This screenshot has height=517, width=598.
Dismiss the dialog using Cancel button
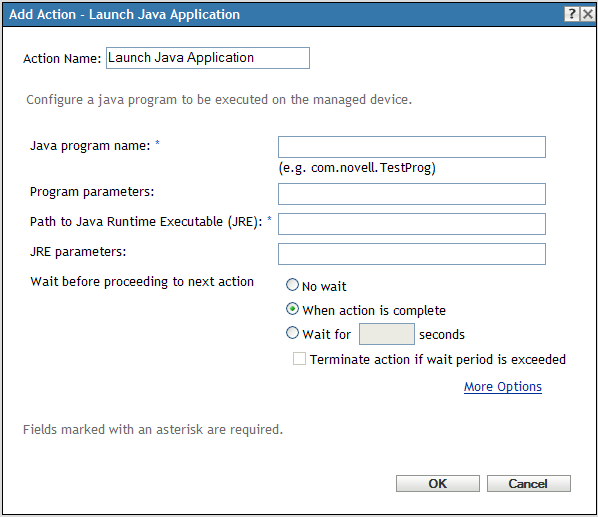(529, 483)
